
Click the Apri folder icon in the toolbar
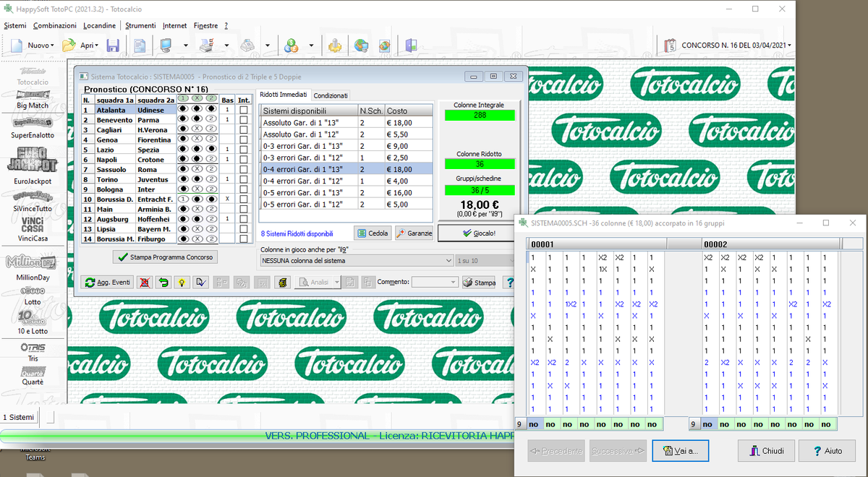[x=69, y=45]
